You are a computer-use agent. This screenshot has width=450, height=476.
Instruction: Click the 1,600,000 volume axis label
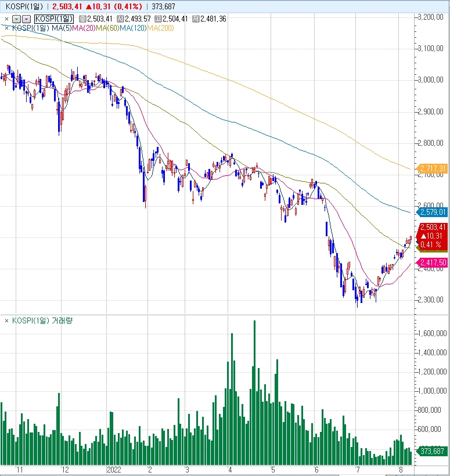(433, 334)
